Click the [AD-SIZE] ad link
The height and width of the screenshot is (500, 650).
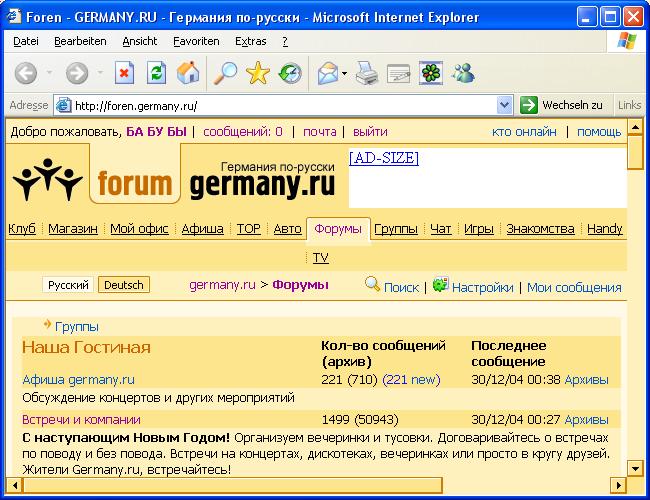[x=384, y=158]
